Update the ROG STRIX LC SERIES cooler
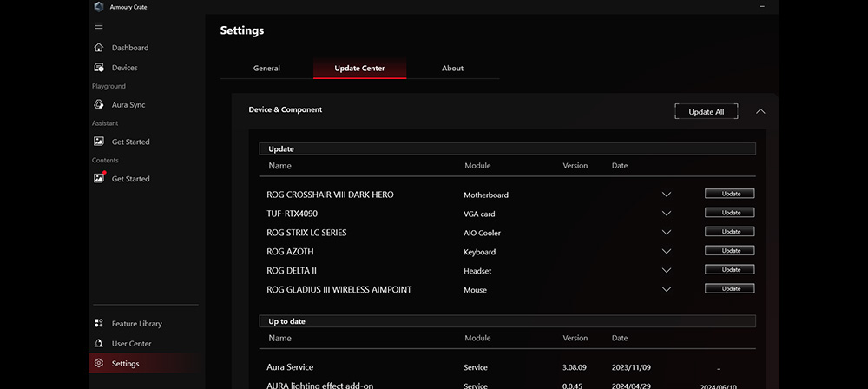 [730, 232]
